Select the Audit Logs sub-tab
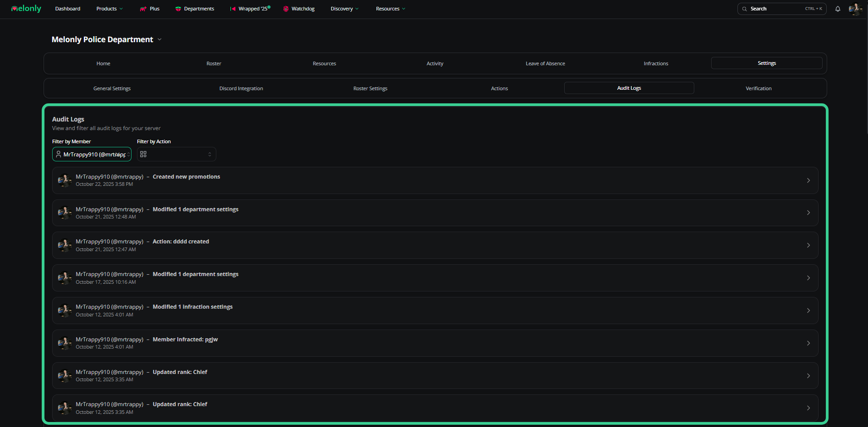The height and width of the screenshot is (427, 868). (629, 88)
